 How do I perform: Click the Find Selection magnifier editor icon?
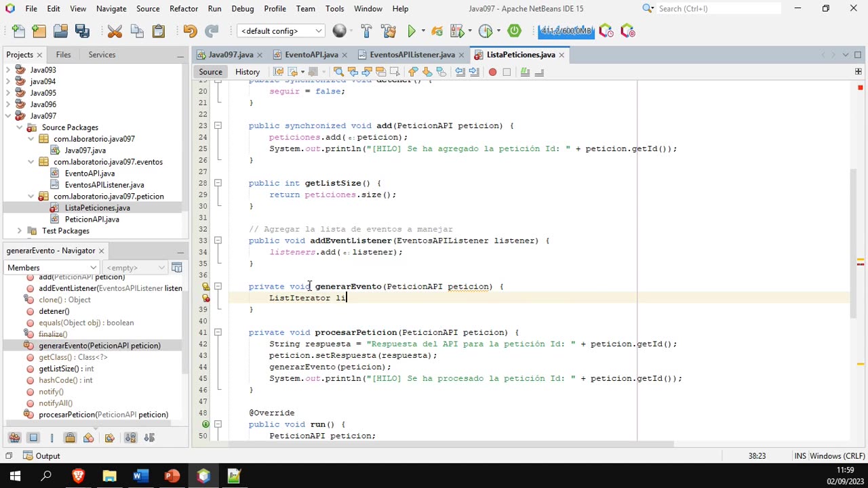click(x=338, y=72)
